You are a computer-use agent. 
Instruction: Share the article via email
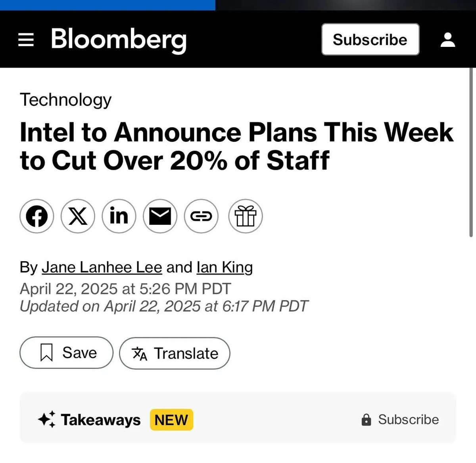tap(160, 216)
